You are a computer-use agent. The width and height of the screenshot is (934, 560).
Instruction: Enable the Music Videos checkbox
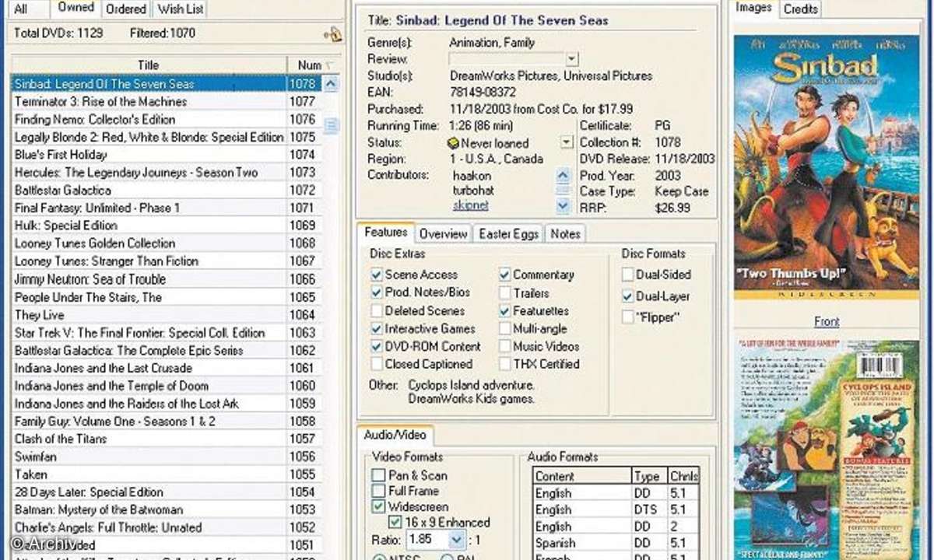504,346
